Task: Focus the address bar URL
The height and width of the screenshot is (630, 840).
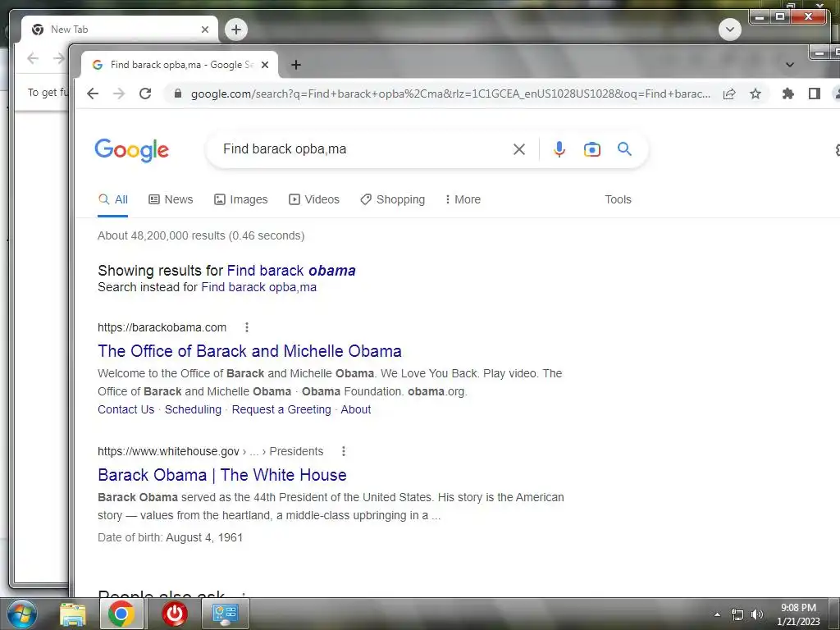Action: click(450, 94)
